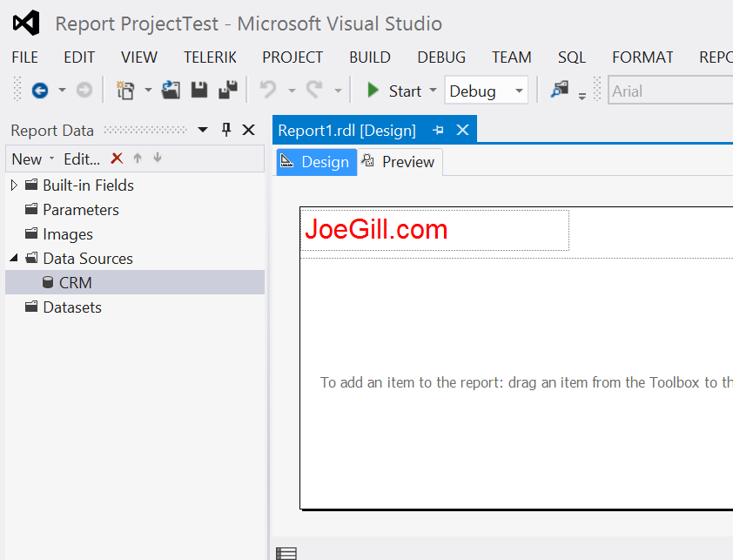Click the New Project toolbar icon
Image resolution: width=733 pixels, height=560 pixels.
(x=125, y=90)
